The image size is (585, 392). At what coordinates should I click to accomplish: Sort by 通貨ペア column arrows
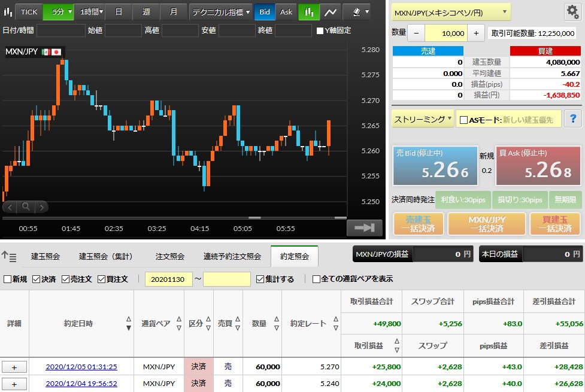tap(178, 323)
